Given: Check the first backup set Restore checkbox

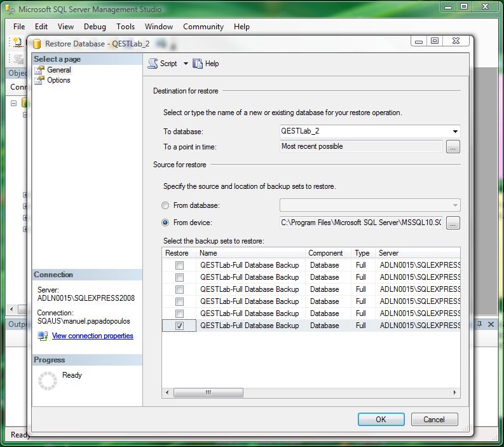Looking at the screenshot, I should (x=179, y=265).
